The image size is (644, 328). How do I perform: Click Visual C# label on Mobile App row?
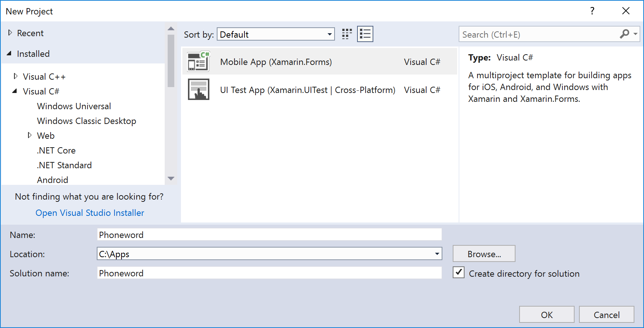click(x=422, y=62)
